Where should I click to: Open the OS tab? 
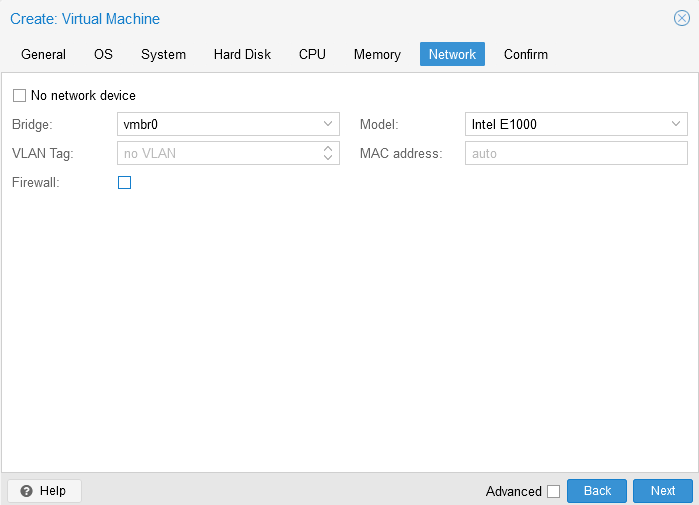point(103,54)
